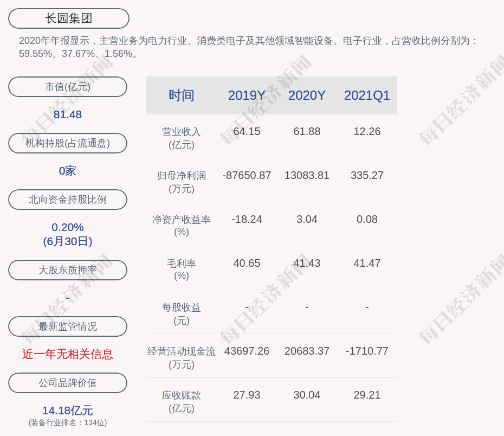Click the 归母净利润 2019Y value -87650.87
This screenshot has width=504, height=436.
tap(247, 176)
